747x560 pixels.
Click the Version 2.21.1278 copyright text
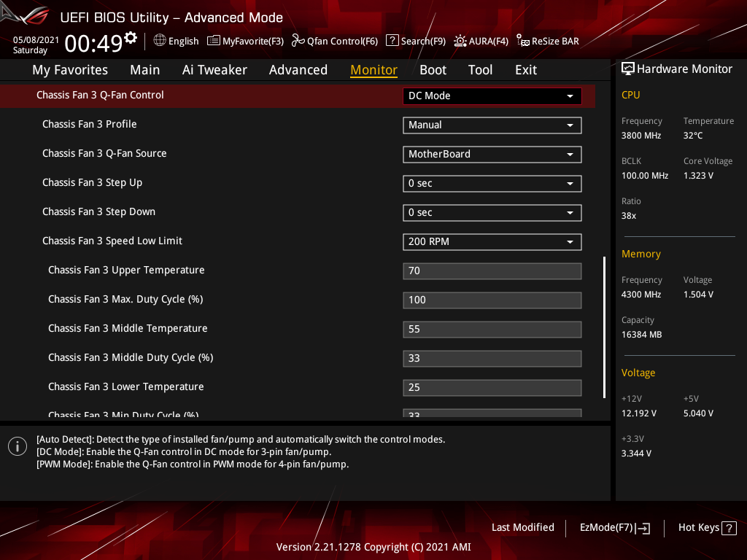click(373, 547)
